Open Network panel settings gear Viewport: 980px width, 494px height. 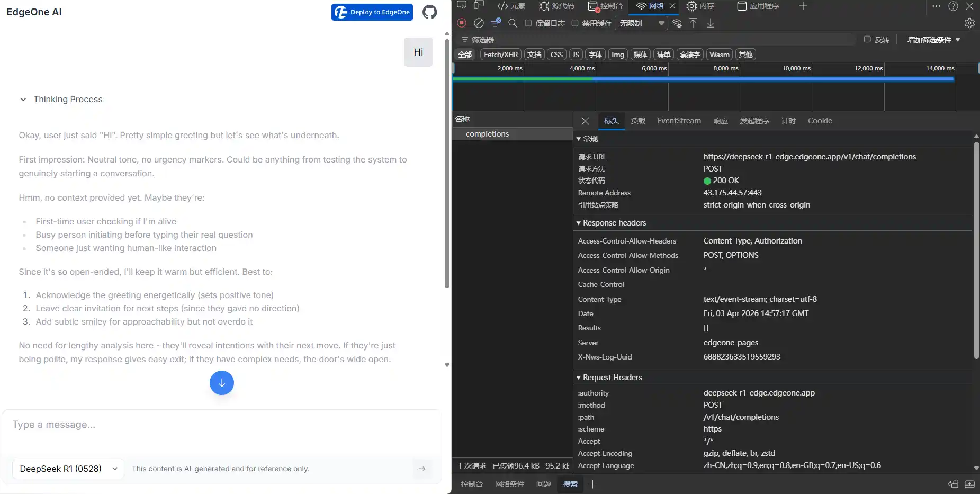[x=969, y=23]
